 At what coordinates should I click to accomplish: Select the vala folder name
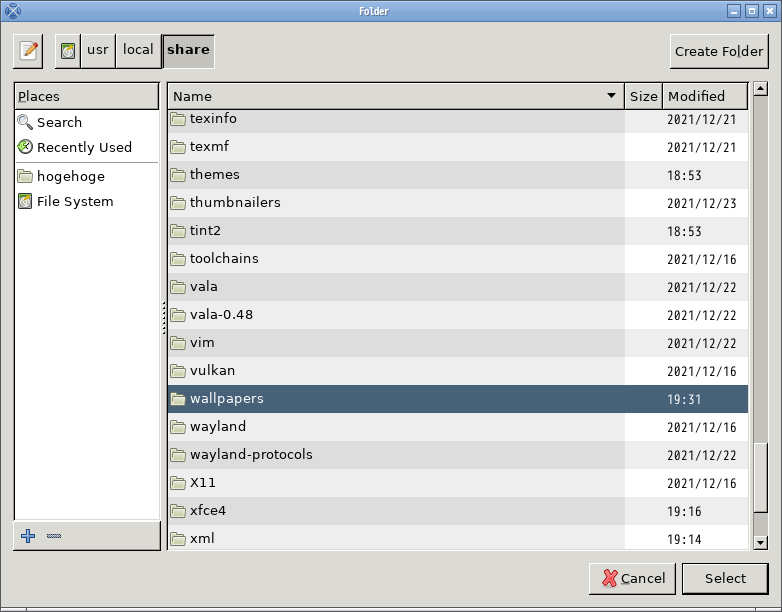click(x=203, y=287)
